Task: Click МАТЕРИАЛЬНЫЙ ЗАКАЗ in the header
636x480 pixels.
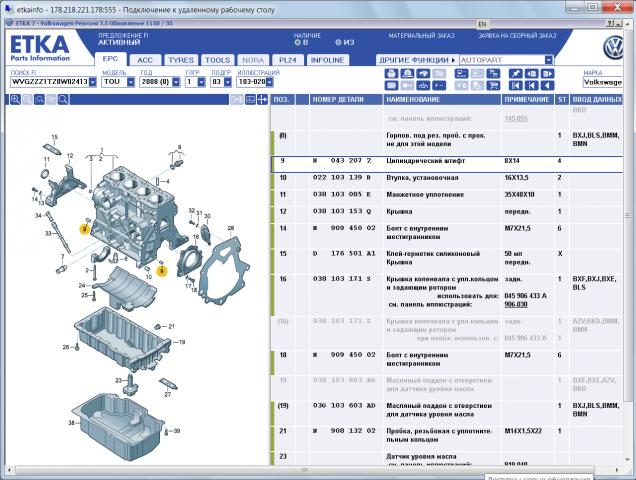Action: click(x=421, y=36)
